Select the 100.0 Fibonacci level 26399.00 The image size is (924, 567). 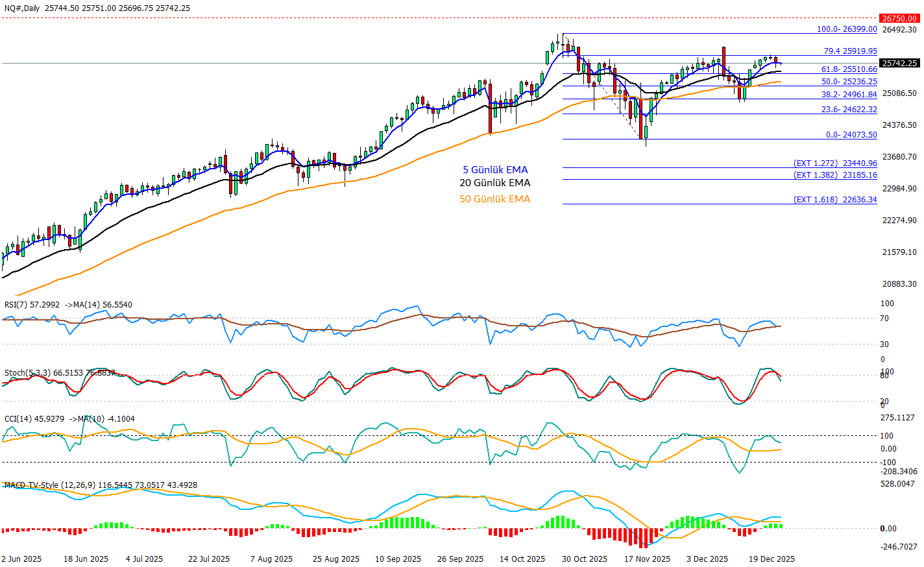pos(846,29)
